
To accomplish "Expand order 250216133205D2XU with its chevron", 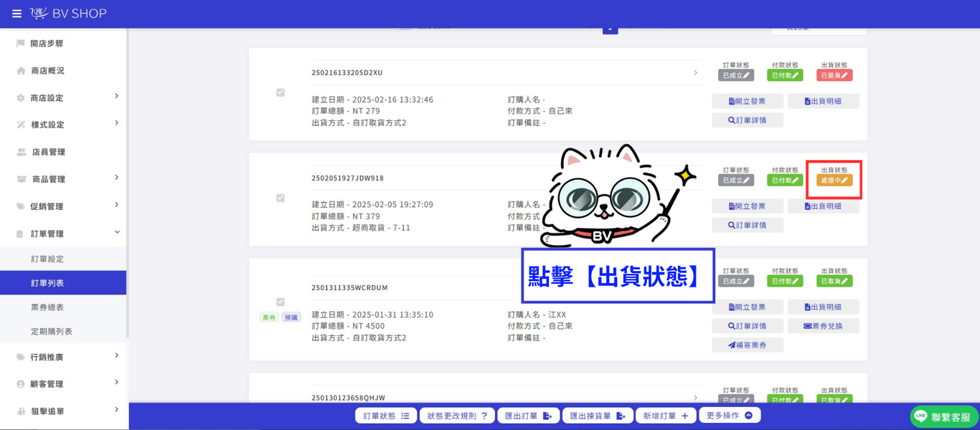I will click(695, 73).
